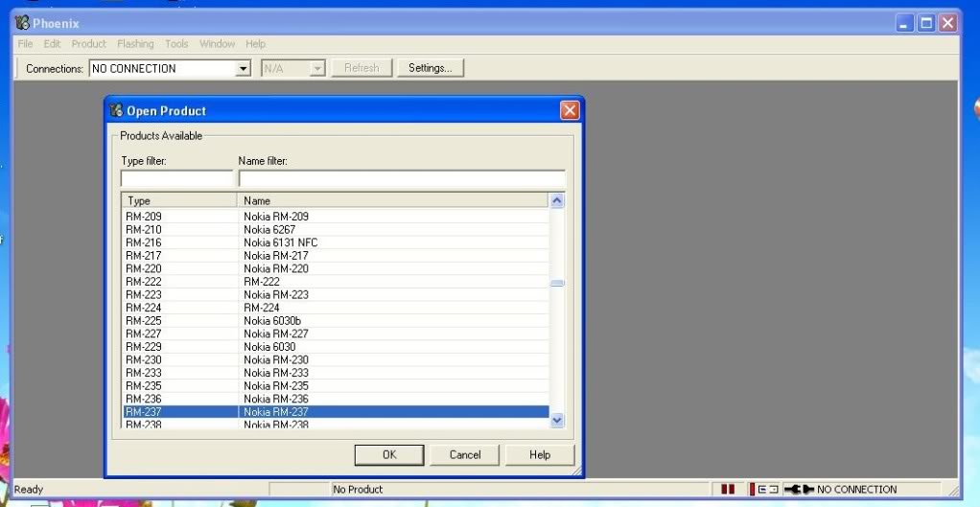The height and width of the screenshot is (507, 980).
Task: Click NO CONNECTION text in status bar
Action: [856, 490]
